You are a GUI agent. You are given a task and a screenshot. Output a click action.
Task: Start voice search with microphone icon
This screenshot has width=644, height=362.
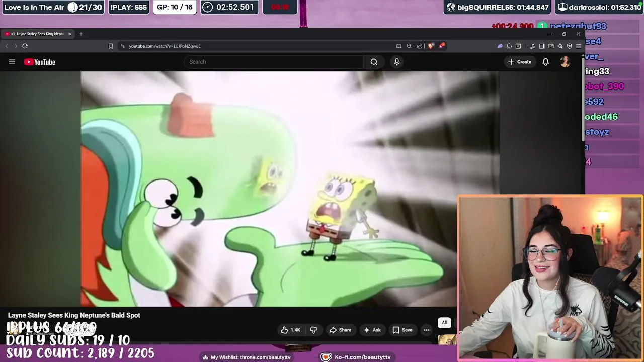[x=397, y=62]
